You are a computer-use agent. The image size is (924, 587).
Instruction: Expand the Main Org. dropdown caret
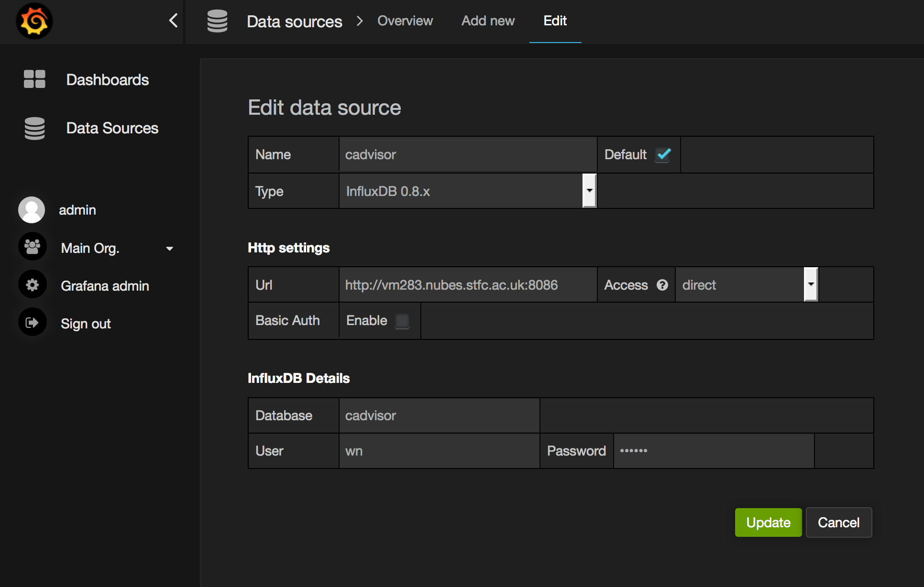click(x=169, y=249)
